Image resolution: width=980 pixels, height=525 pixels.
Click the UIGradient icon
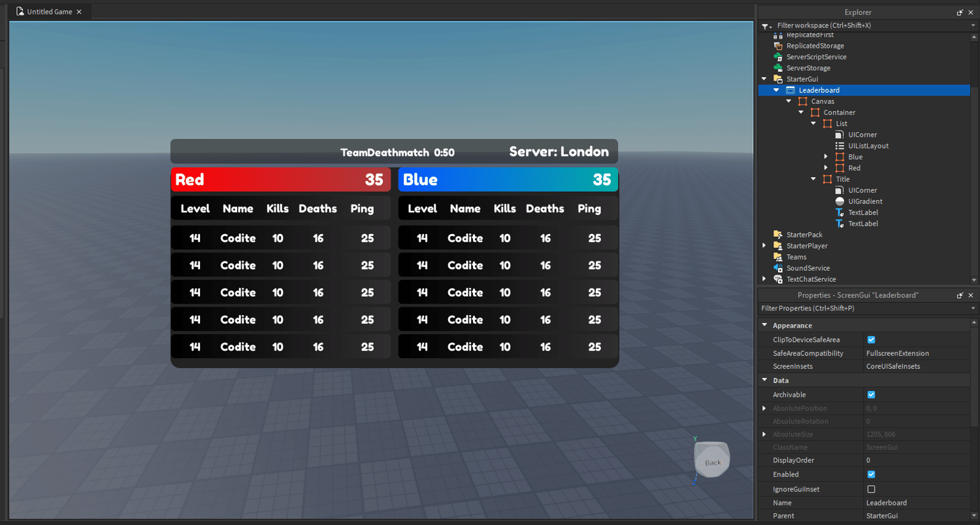[x=840, y=201]
